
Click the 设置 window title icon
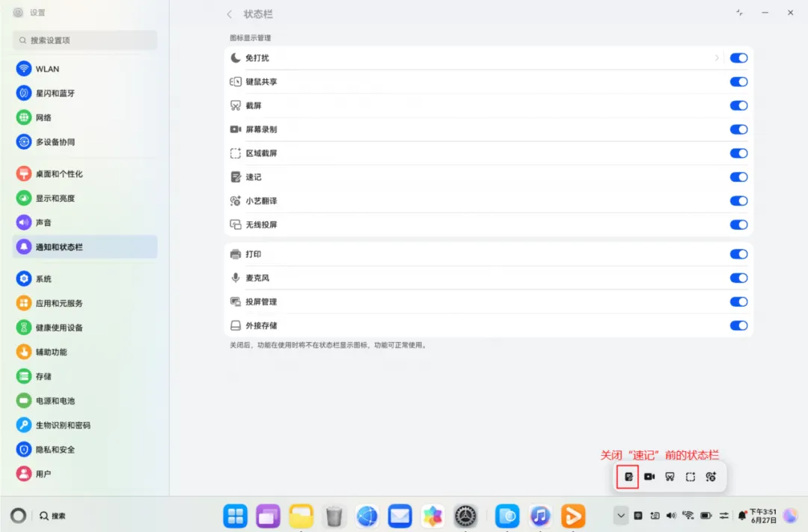(18, 13)
